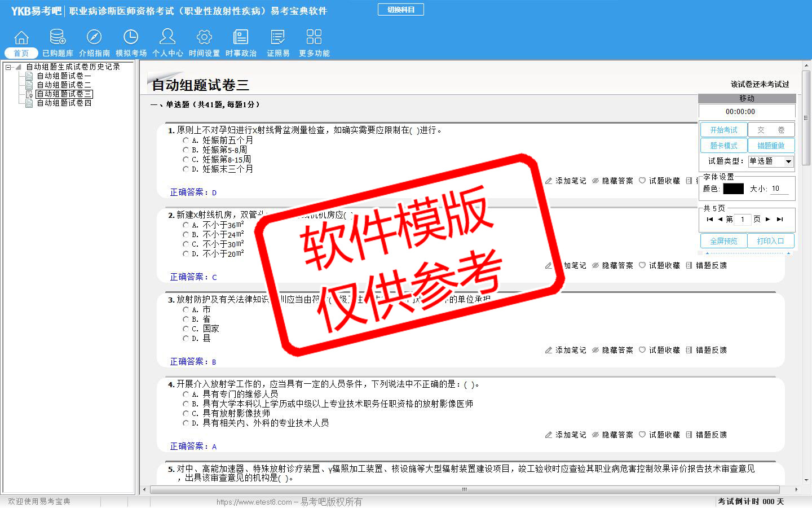This screenshot has width=812, height=508.
Task: Click the 错题重做 button
Action: 771,146
